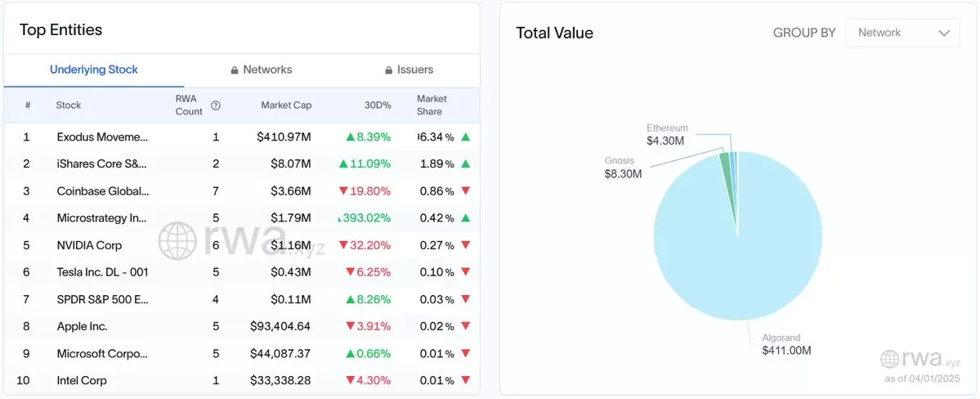Select the Coinbase Global stock row
This screenshot has height=399, width=980.
(242, 191)
